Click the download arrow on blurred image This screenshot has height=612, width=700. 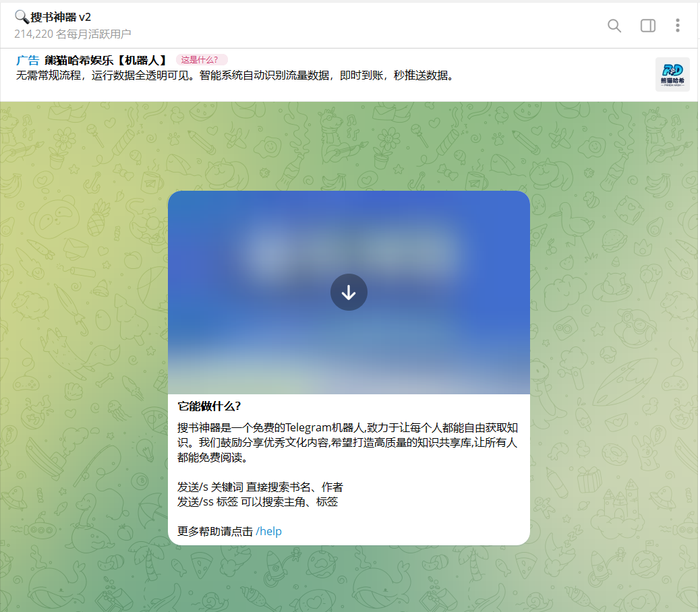349,292
